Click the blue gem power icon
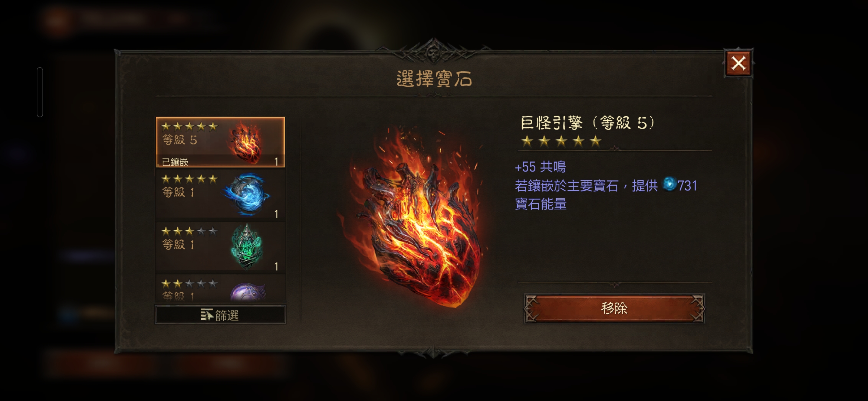 670,184
